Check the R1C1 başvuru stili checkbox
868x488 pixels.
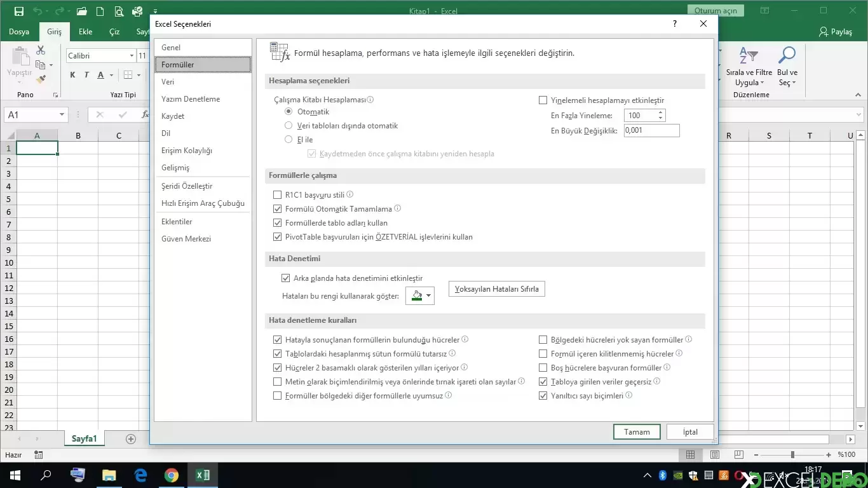point(277,195)
